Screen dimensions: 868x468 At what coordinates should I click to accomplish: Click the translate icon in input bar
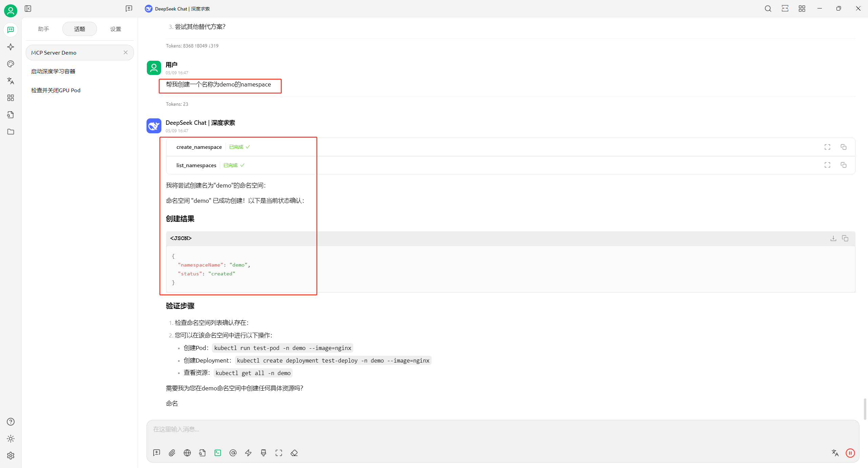(835, 453)
